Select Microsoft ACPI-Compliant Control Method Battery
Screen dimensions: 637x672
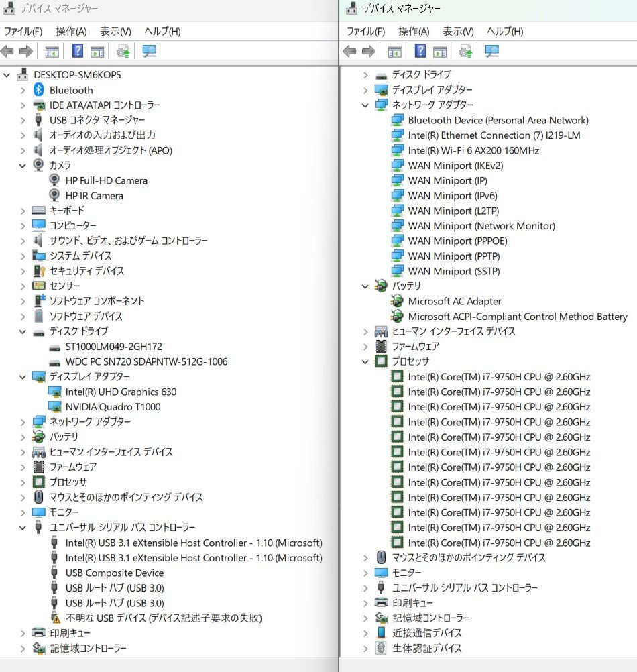pyautogui.click(x=518, y=317)
